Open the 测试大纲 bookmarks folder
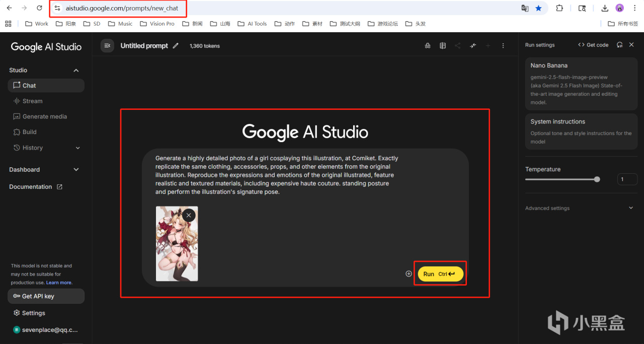The image size is (644, 344). coord(345,24)
